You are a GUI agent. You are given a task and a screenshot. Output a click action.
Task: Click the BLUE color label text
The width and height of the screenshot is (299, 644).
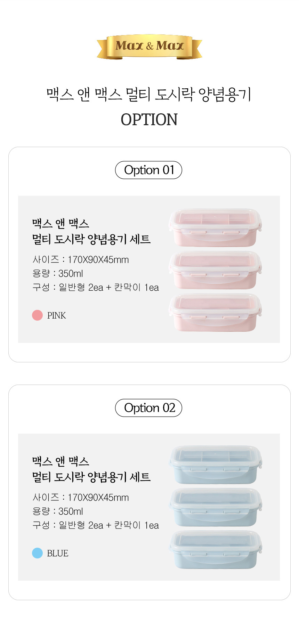click(58, 553)
